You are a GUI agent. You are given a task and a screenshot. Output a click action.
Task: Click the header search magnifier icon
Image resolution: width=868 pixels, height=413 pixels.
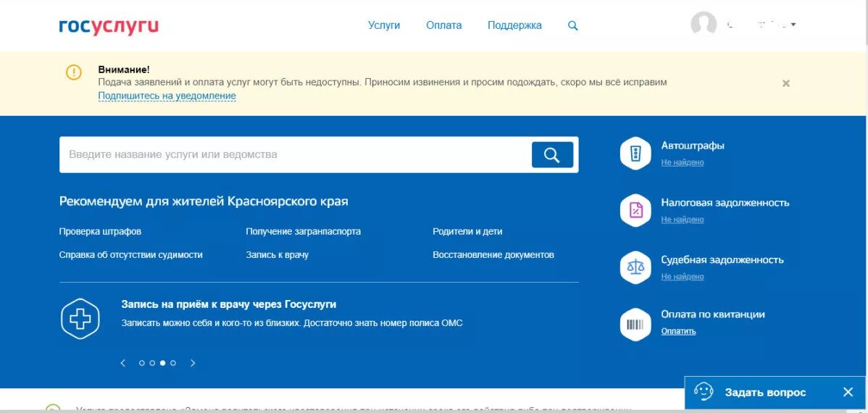[x=573, y=25]
